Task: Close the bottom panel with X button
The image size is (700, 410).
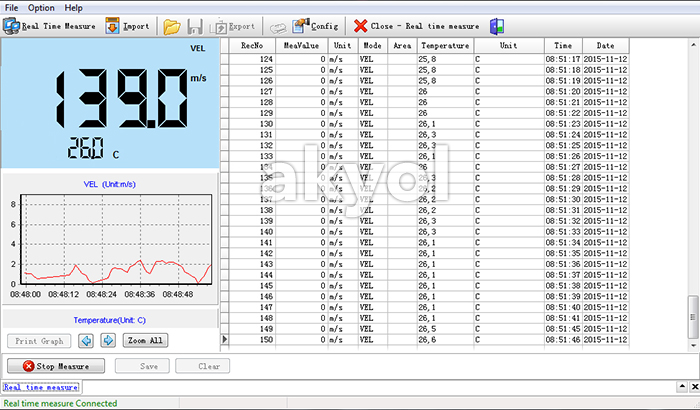Action: [x=695, y=386]
